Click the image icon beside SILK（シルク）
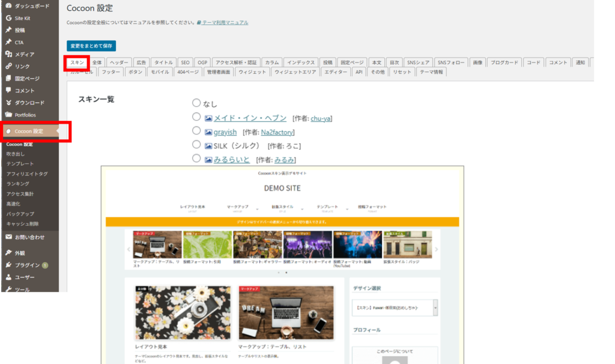 coord(208,146)
